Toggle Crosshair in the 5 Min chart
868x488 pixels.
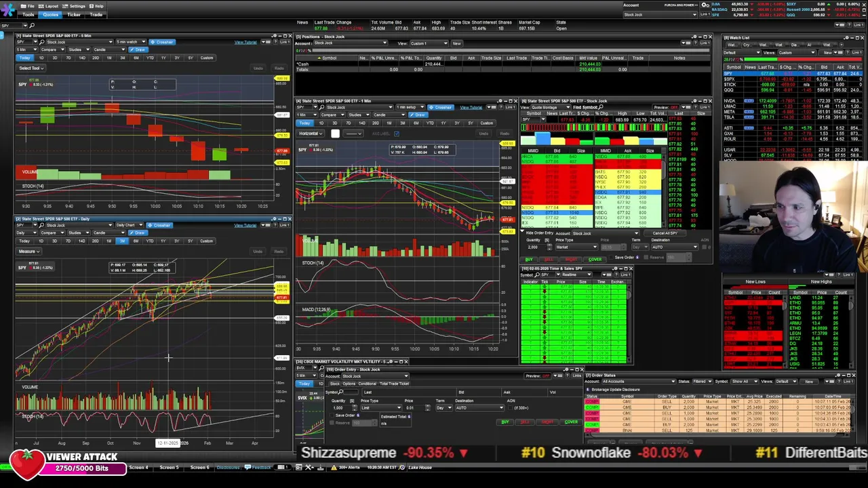tap(162, 42)
